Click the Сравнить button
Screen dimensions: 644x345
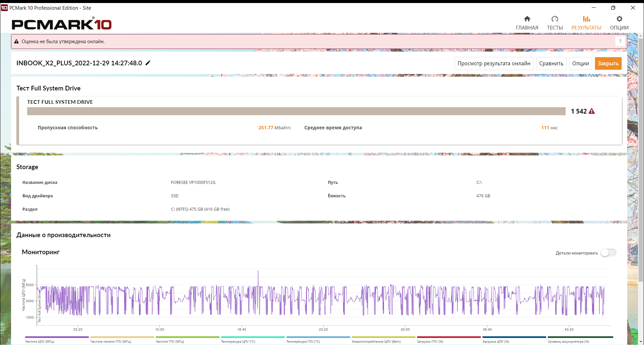pyautogui.click(x=551, y=63)
